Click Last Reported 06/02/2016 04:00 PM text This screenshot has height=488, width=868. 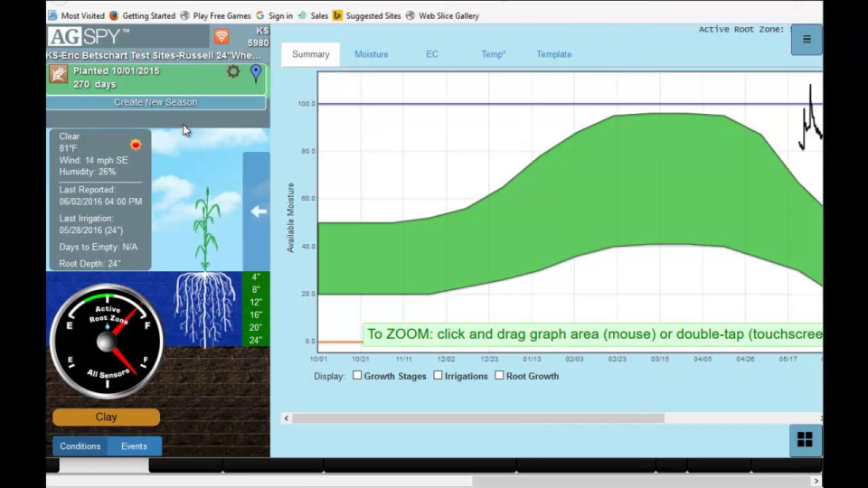coord(100,195)
